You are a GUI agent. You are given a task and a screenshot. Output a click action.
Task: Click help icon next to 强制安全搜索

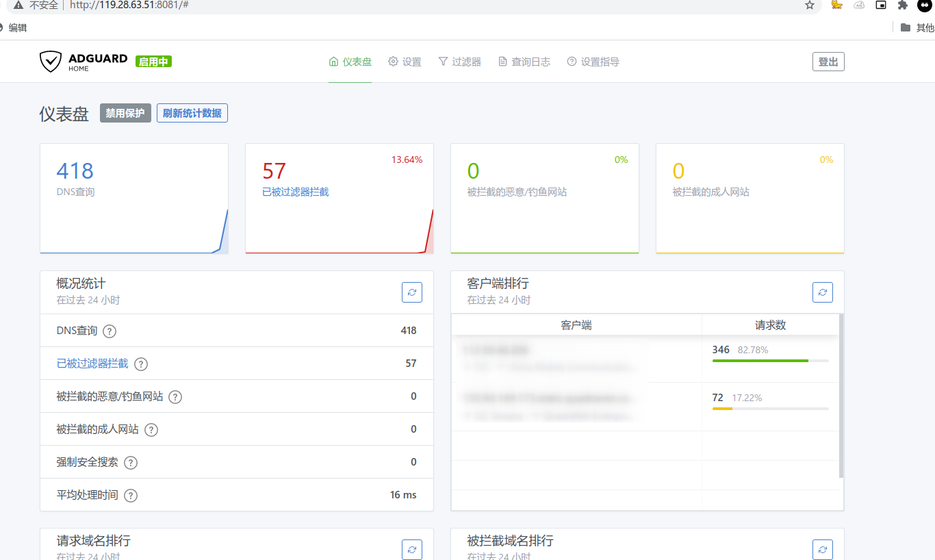[x=131, y=463]
